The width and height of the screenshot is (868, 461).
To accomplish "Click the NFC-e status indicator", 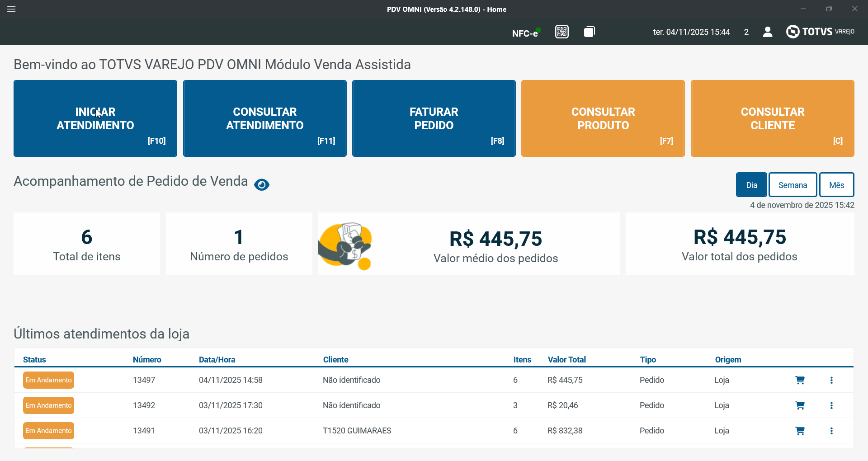I will click(526, 33).
